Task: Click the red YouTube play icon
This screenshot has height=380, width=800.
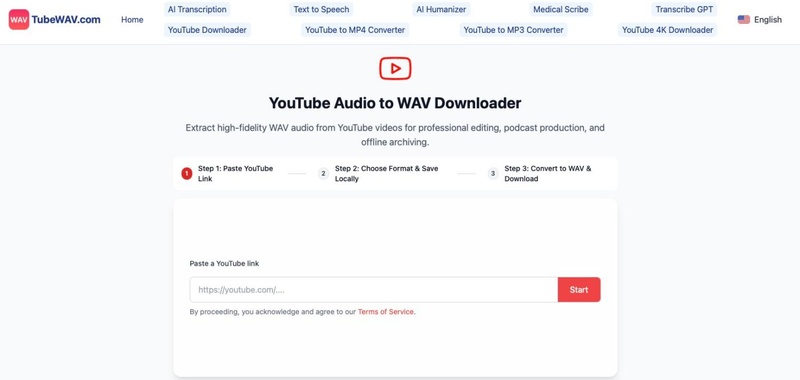Action: tap(395, 68)
